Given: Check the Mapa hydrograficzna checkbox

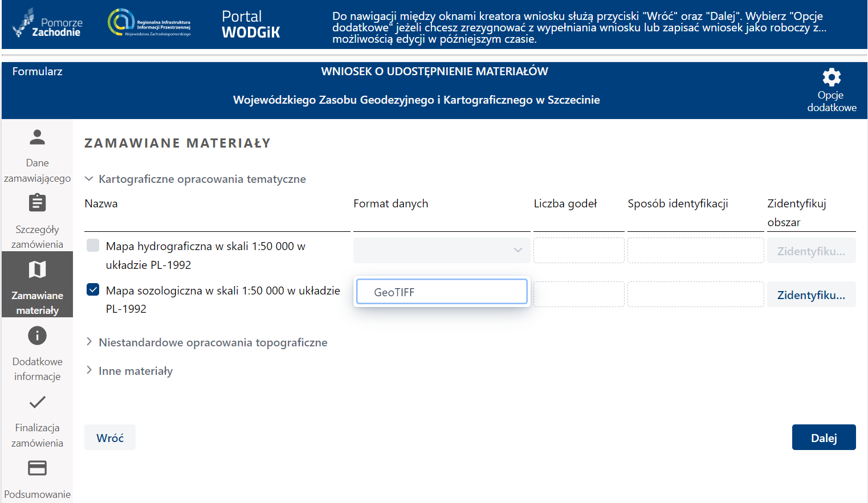Looking at the screenshot, I should click(x=92, y=246).
